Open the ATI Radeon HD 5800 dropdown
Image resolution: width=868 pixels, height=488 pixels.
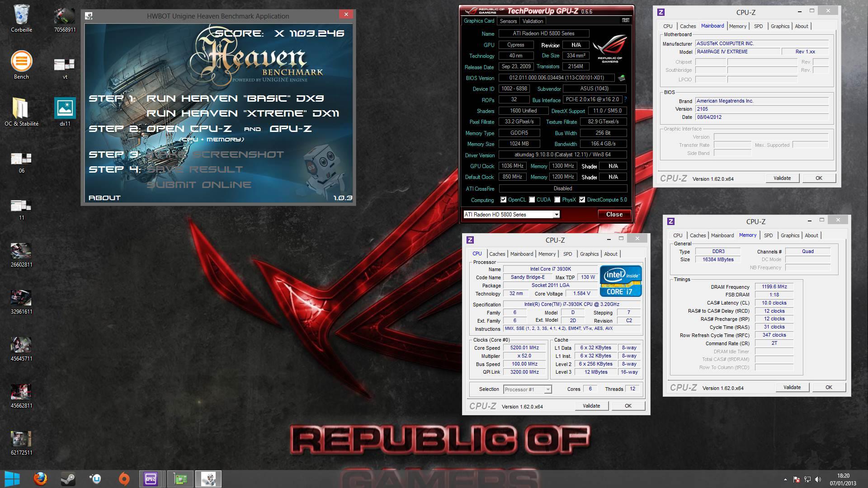click(511, 215)
